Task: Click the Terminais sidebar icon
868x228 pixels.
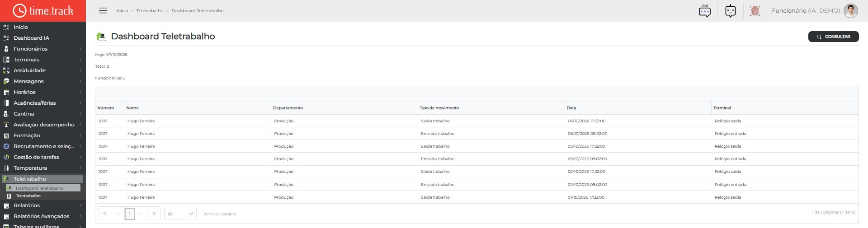Action: [6, 60]
